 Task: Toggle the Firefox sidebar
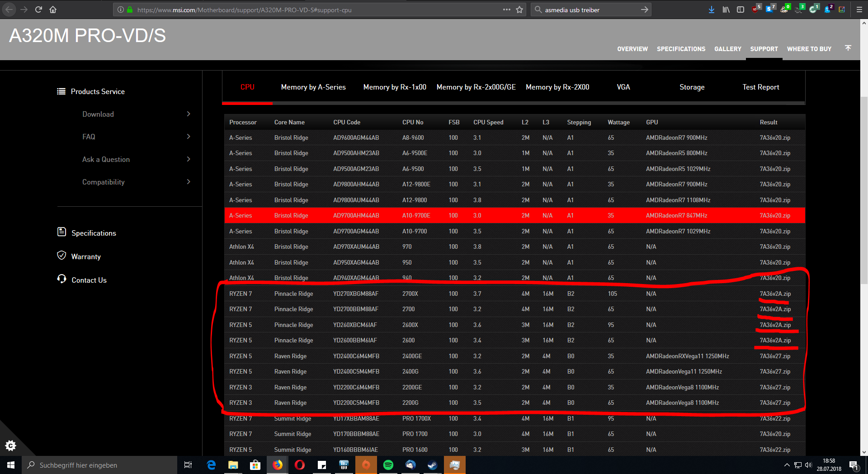click(x=741, y=9)
